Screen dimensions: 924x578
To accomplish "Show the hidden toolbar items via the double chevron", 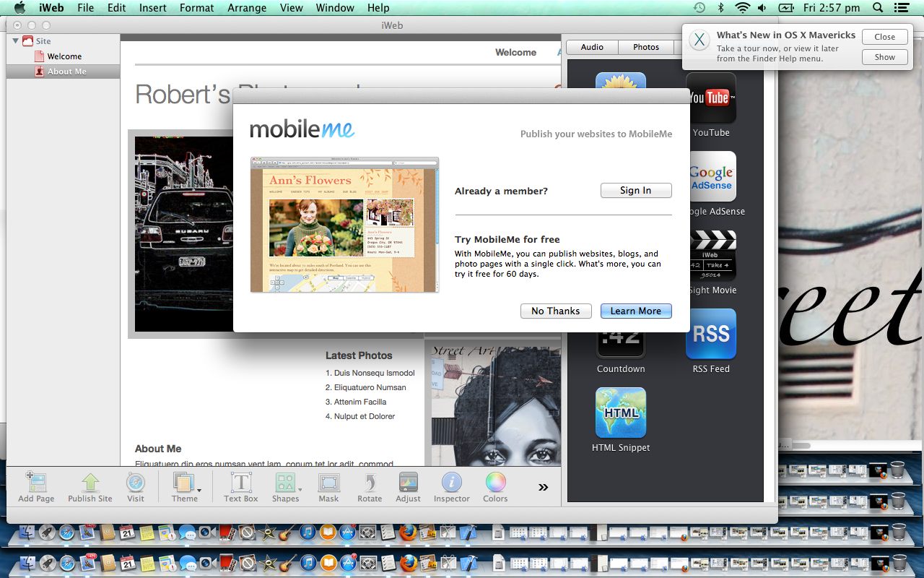I will point(544,487).
